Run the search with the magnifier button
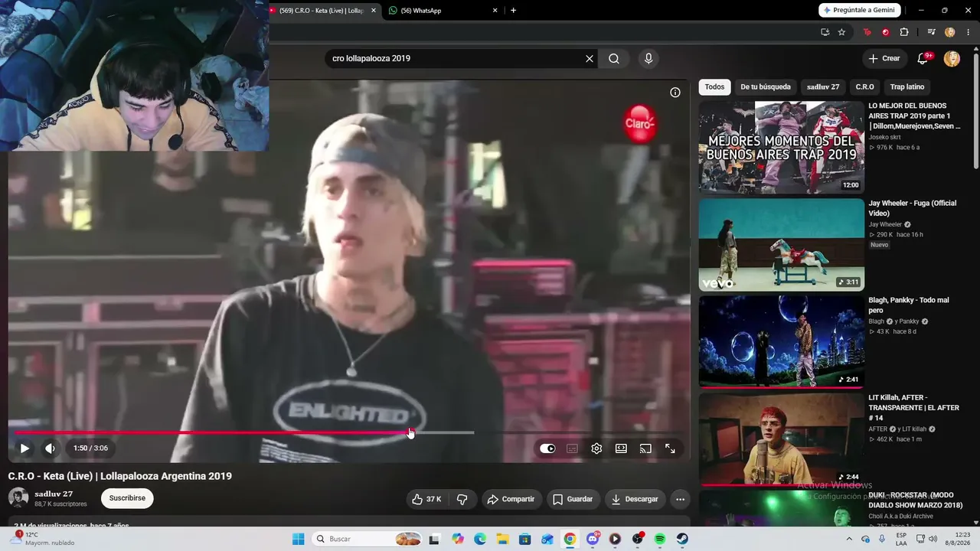Image resolution: width=980 pixels, height=551 pixels. click(x=614, y=58)
